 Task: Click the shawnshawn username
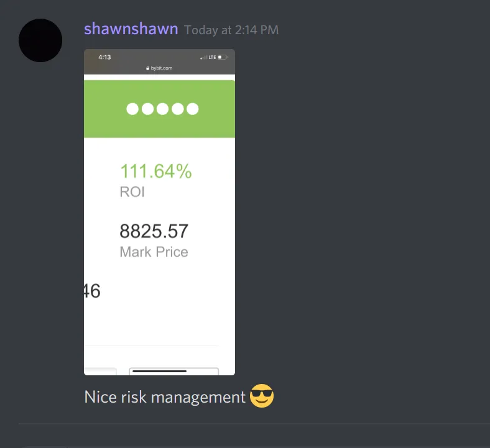coord(131,29)
